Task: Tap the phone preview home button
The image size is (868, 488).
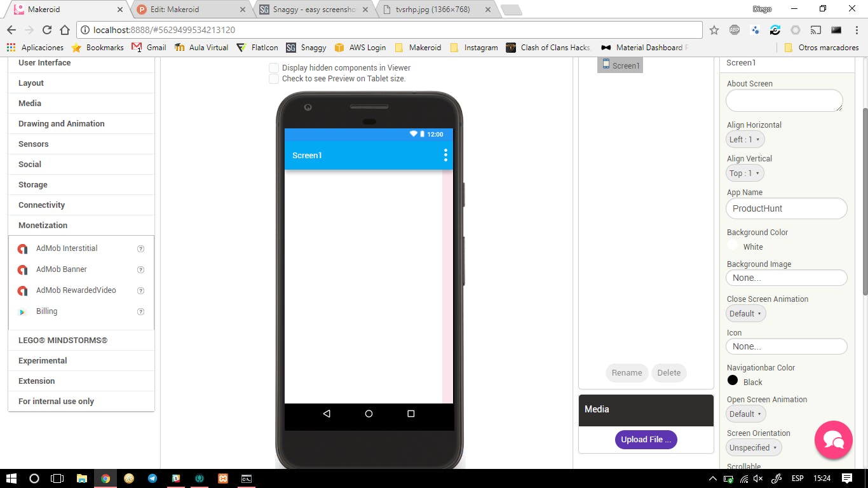Action: pyautogui.click(x=369, y=414)
